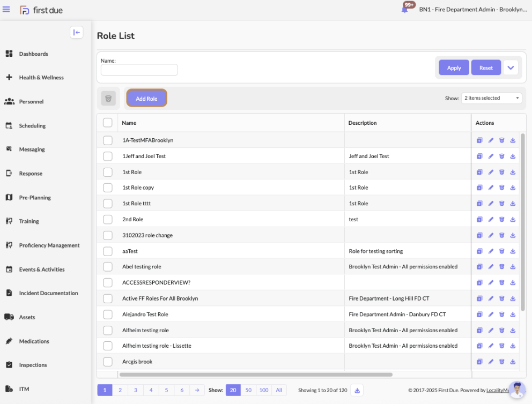Delete the aaTest role via trash icon
The image size is (532, 404).
502,251
